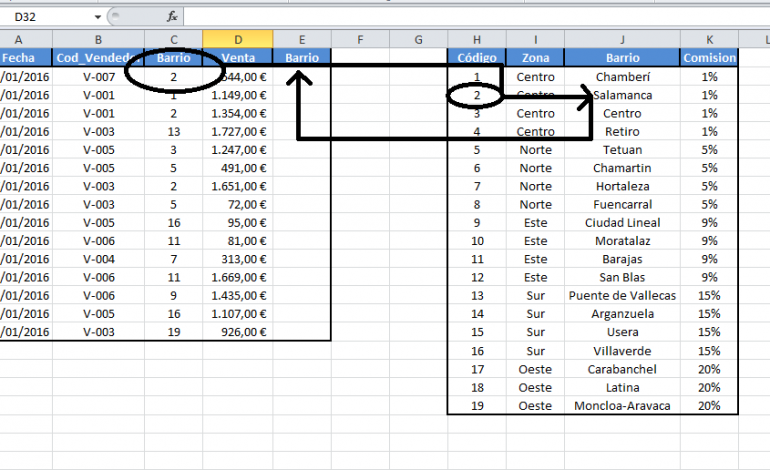
Task: Click the cell containing Moncloa-Aravaca
Action: coord(622,406)
